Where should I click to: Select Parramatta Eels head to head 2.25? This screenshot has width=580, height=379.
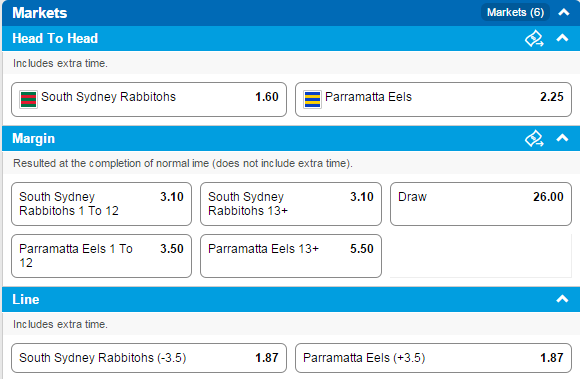point(433,99)
